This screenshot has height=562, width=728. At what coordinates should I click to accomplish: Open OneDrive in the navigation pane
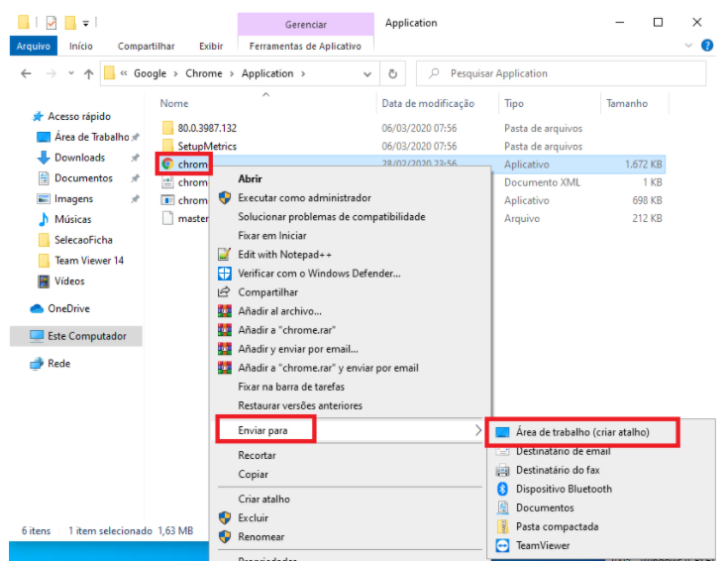(x=67, y=308)
